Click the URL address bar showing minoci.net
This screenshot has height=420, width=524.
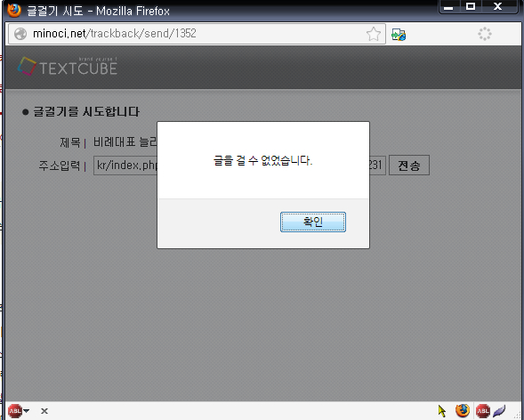pos(198,34)
